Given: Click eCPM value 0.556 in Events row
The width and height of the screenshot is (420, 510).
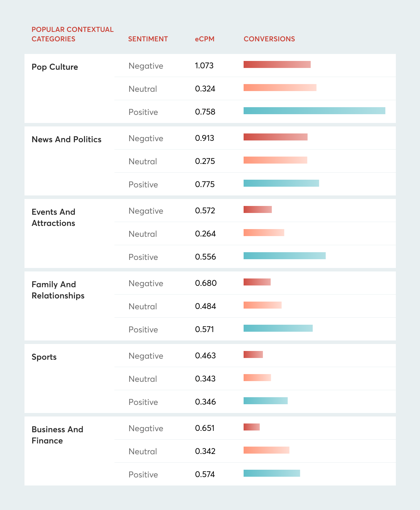Looking at the screenshot, I should point(205,257).
